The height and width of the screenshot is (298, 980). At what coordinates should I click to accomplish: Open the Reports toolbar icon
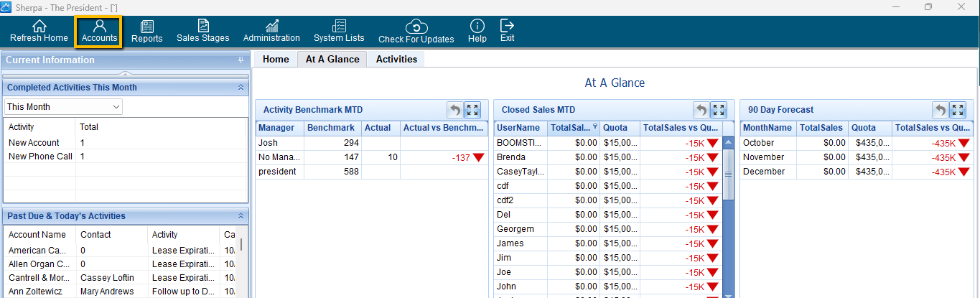pyautogui.click(x=146, y=31)
